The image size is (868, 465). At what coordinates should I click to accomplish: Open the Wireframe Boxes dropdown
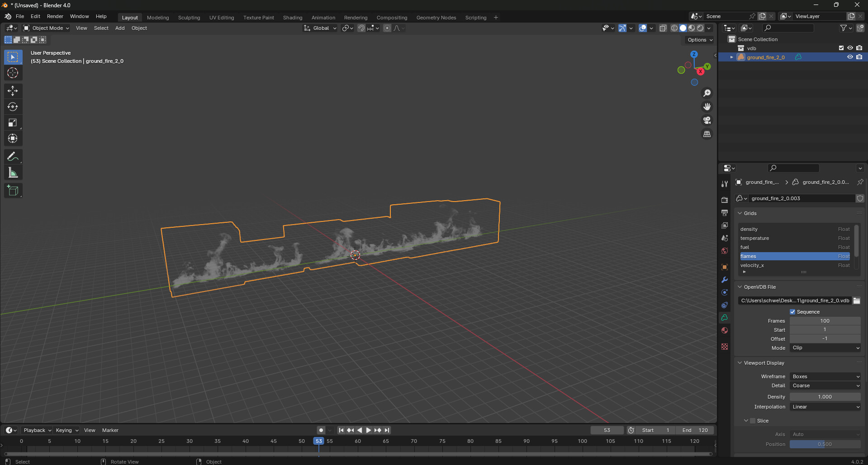[825, 376]
